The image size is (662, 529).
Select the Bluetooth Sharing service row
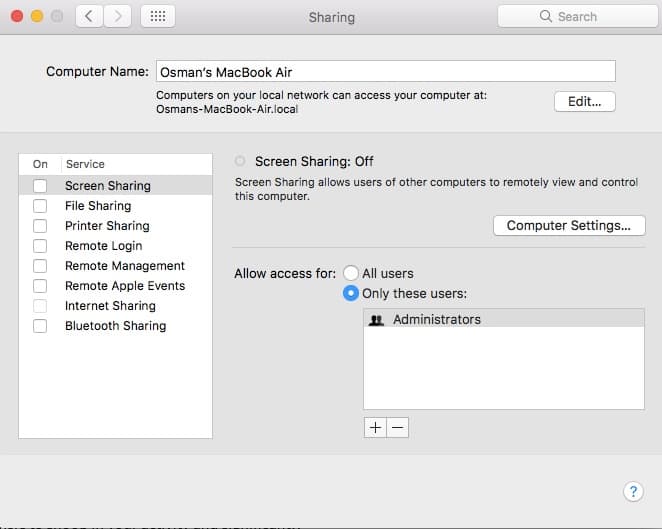click(115, 326)
